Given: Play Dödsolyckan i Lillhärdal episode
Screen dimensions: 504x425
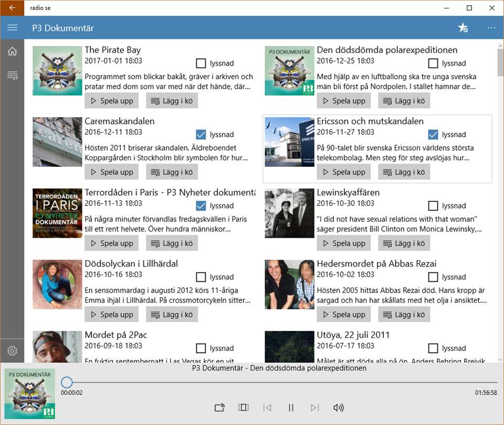Looking at the screenshot, I should click(x=111, y=314).
